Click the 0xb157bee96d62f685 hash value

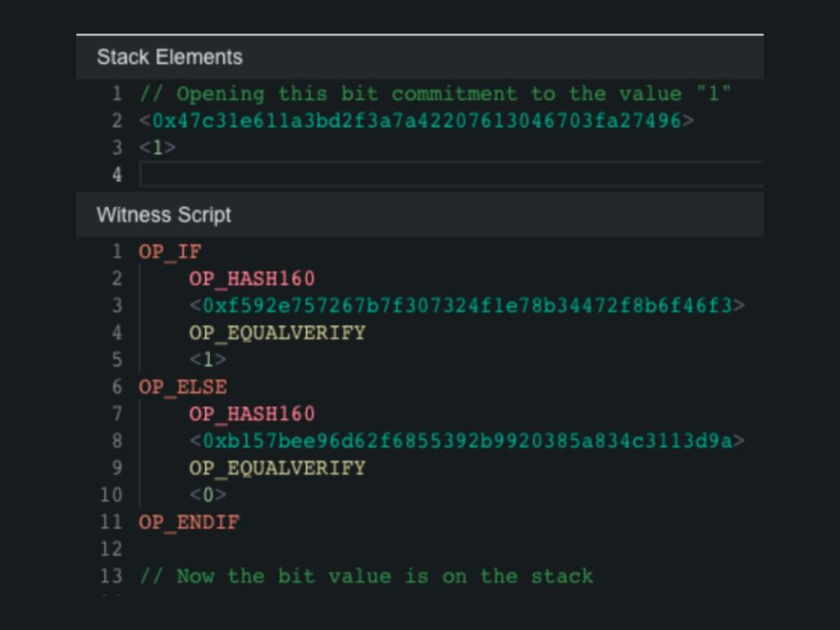[x=467, y=441]
